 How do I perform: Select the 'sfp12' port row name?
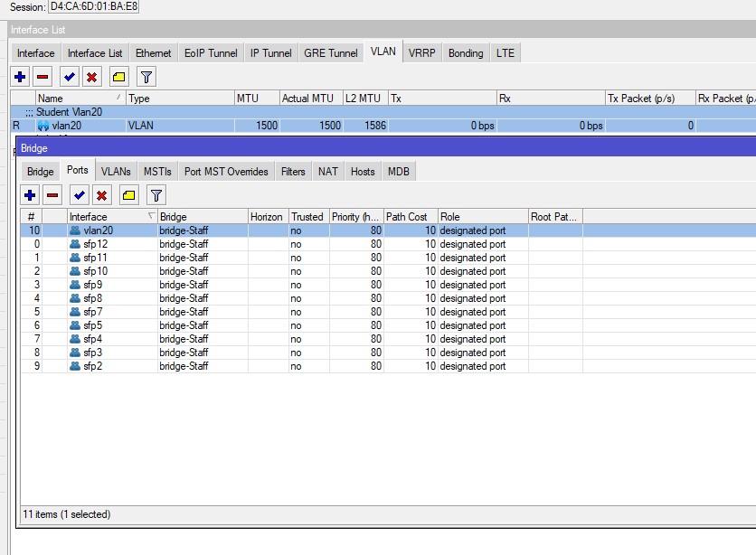pyautogui.click(x=96, y=244)
